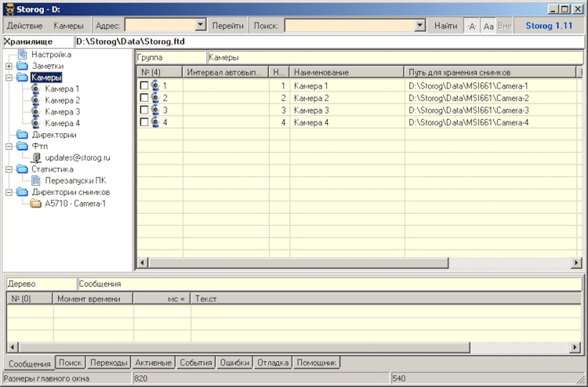Click the camera icon in table row 1
Image resolution: width=588 pixels, height=387 pixels.
[155, 86]
